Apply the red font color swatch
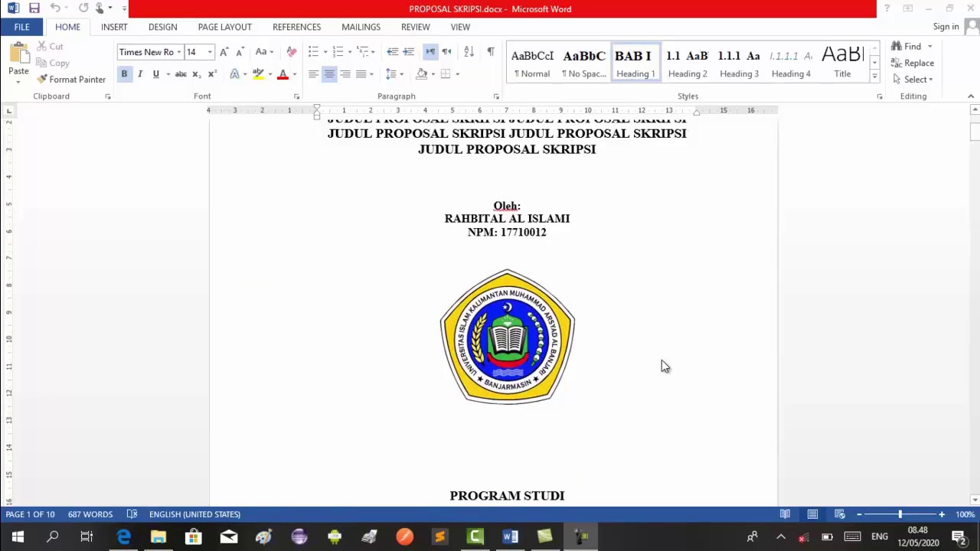 click(283, 74)
